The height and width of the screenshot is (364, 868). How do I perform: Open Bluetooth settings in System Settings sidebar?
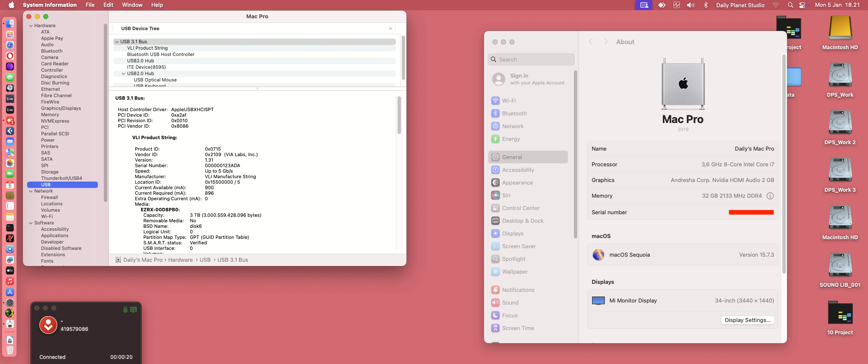click(x=528, y=114)
